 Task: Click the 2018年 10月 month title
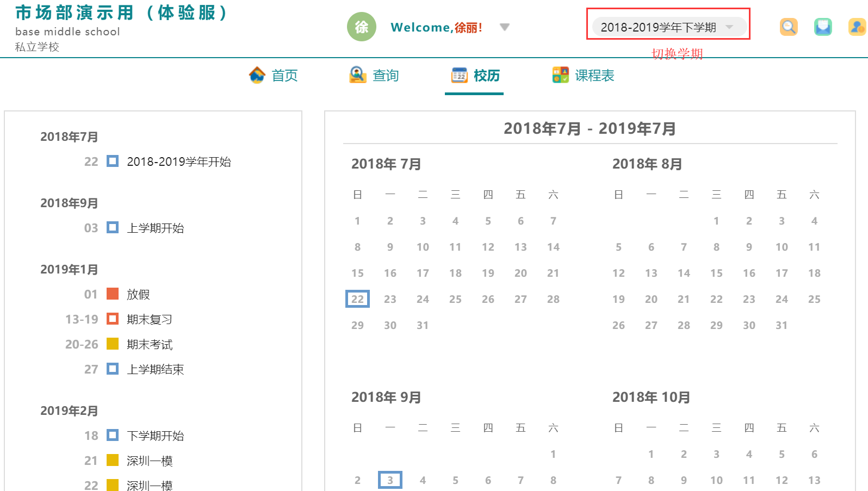[x=651, y=397]
